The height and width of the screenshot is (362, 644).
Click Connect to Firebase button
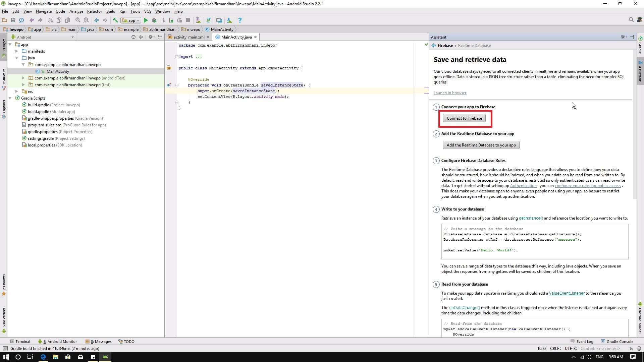click(464, 118)
